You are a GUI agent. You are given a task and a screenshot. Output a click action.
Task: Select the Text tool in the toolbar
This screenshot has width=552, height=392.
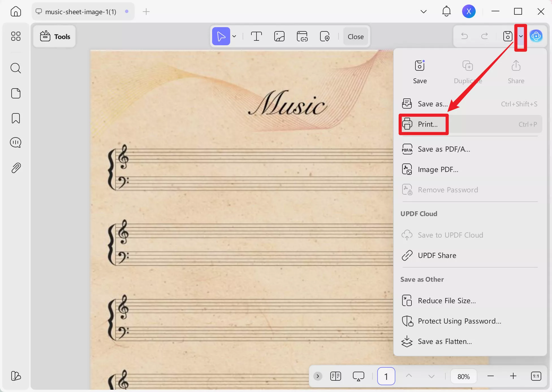pos(256,36)
